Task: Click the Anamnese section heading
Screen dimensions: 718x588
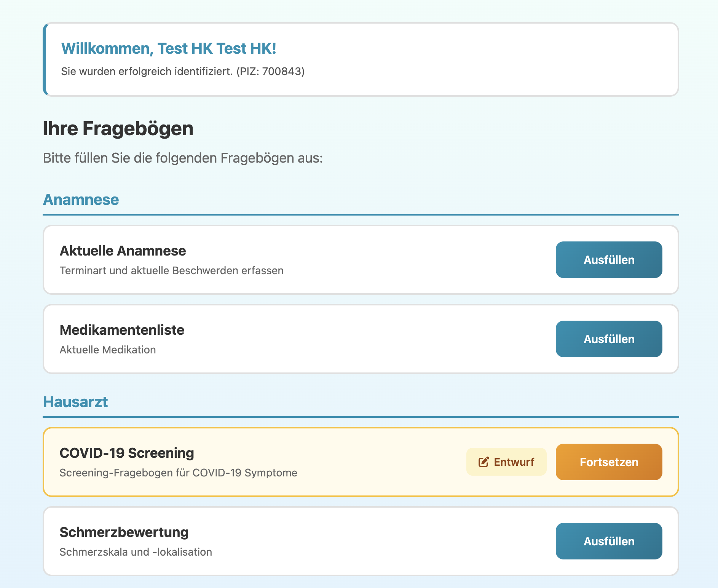Action: (81, 200)
